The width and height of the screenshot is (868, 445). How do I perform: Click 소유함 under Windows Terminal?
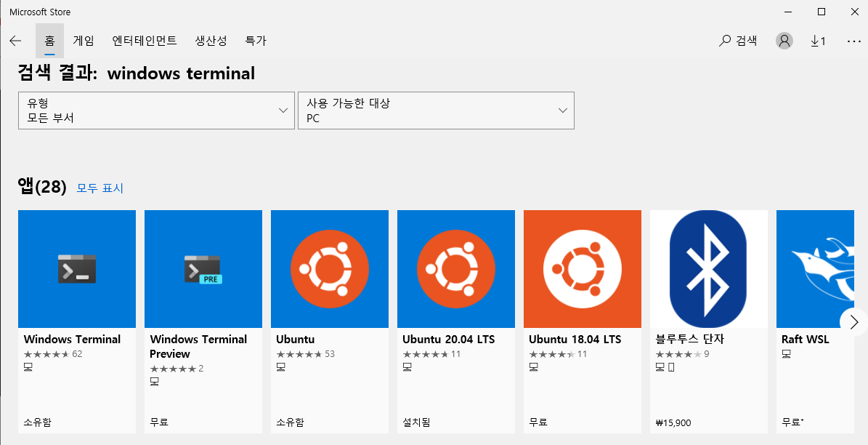tap(38, 422)
